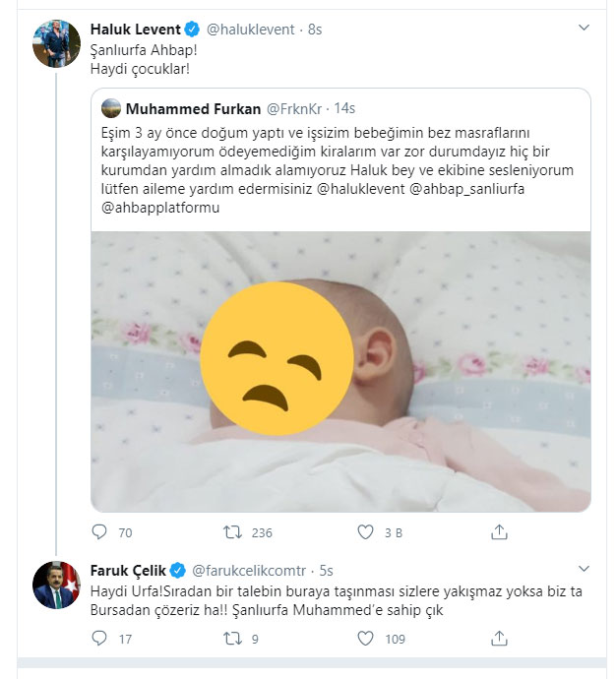Retweet Faruk Çelik's tweet

click(x=233, y=638)
